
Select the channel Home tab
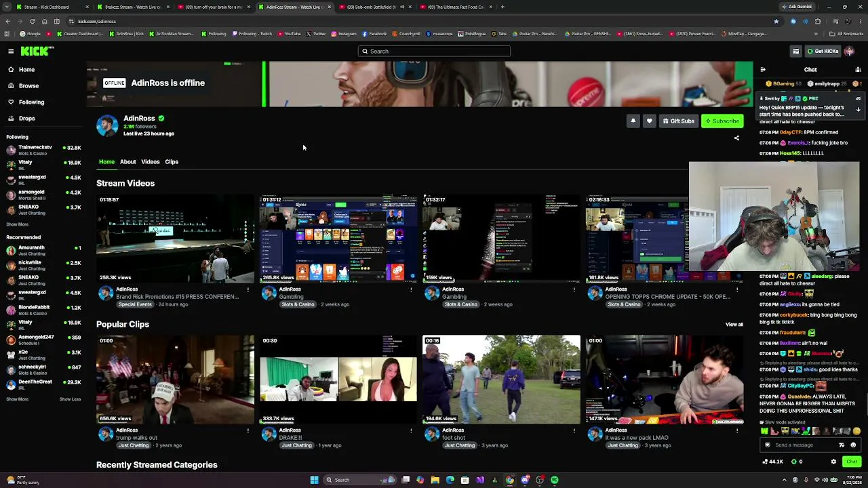[x=106, y=162]
